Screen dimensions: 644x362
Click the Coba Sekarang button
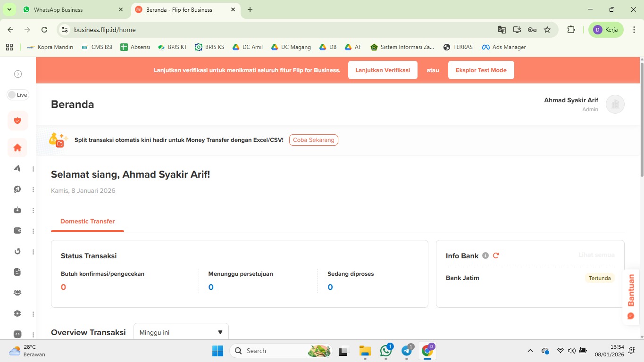[313, 140]
